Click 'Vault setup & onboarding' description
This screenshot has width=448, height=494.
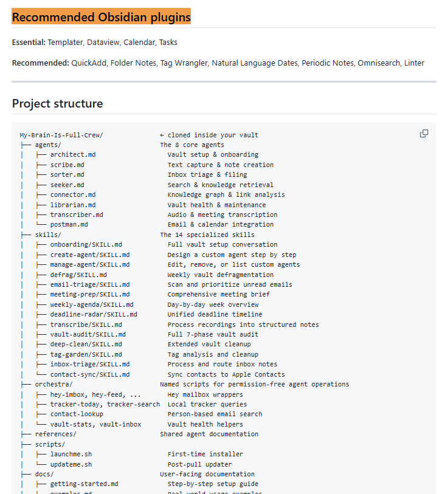[x=213, y=155]
